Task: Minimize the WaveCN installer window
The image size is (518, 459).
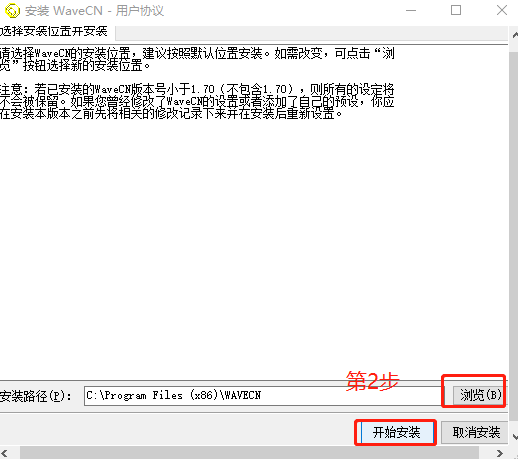Action: pos(411,11)
